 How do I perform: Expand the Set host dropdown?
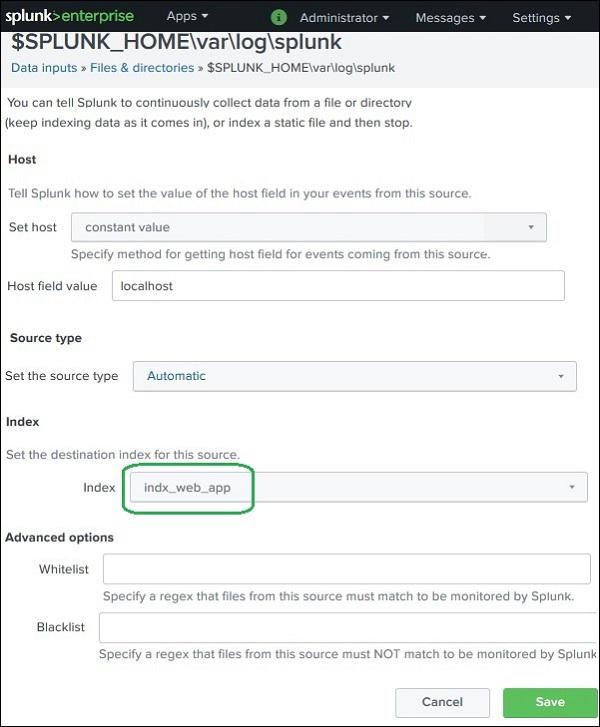308,227
